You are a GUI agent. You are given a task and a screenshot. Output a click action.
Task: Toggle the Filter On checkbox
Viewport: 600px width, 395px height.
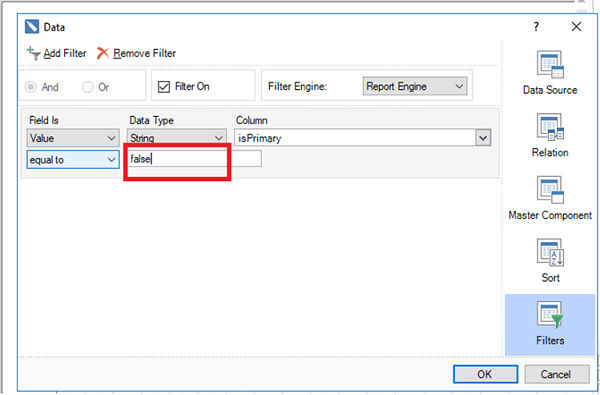(164, 87)
